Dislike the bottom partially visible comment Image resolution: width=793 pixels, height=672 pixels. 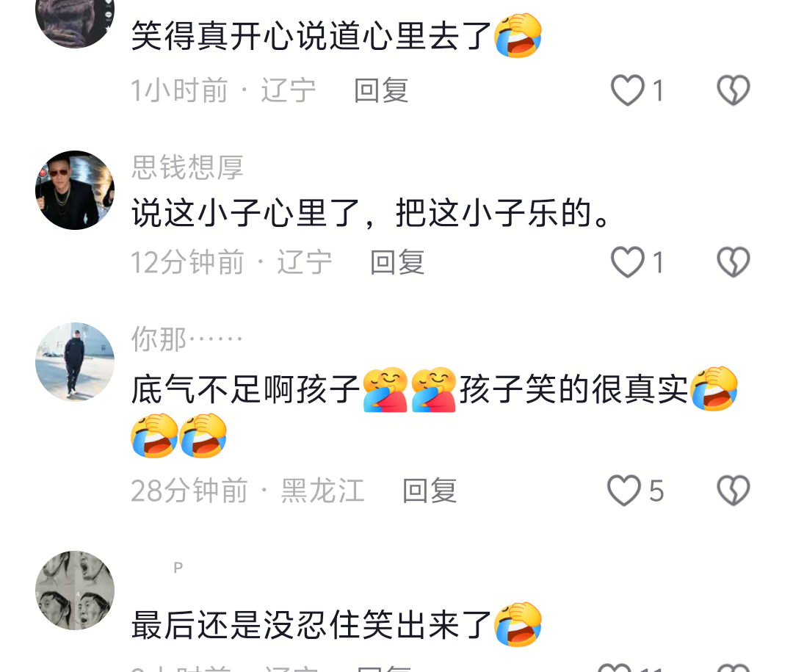733,668
